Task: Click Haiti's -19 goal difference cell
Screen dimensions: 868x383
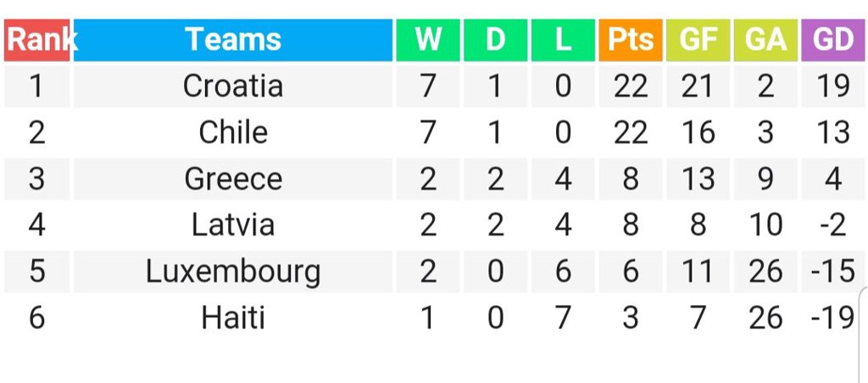Action: tap(833, 319)
